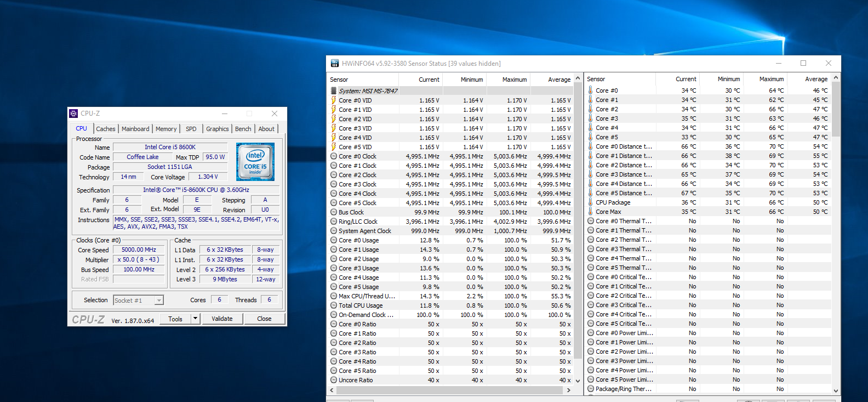Click the Maximum column header in right HWiNFO pane
Screen dimensions: 868x402
tap(765, 79)
